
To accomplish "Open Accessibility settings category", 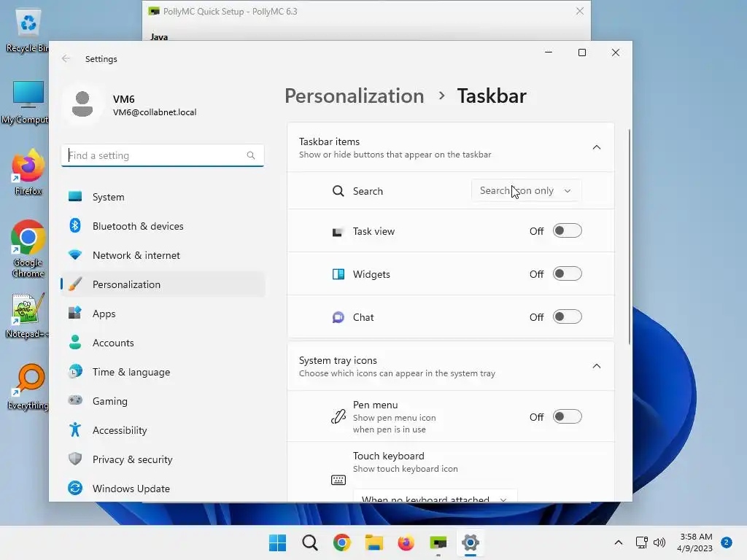I will coord(163,430).
